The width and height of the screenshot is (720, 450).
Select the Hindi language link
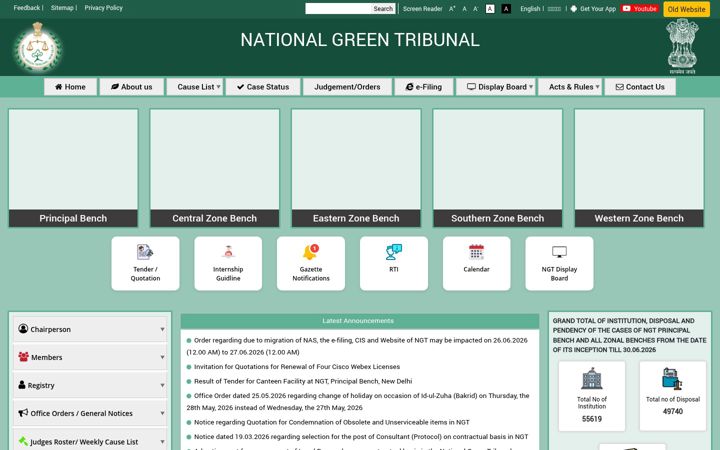554,9
